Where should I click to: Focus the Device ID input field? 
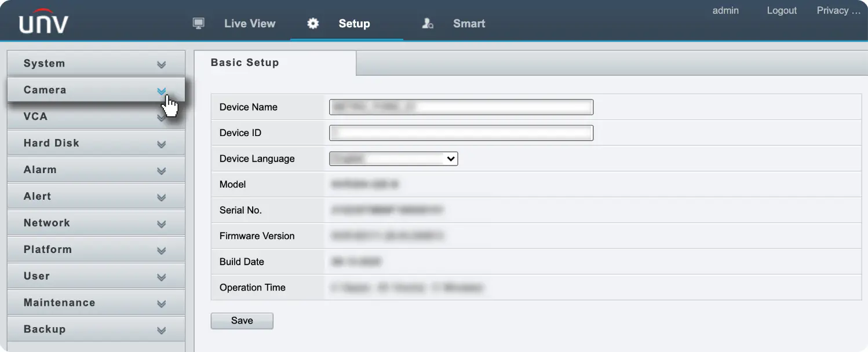[x=461, y=133]
